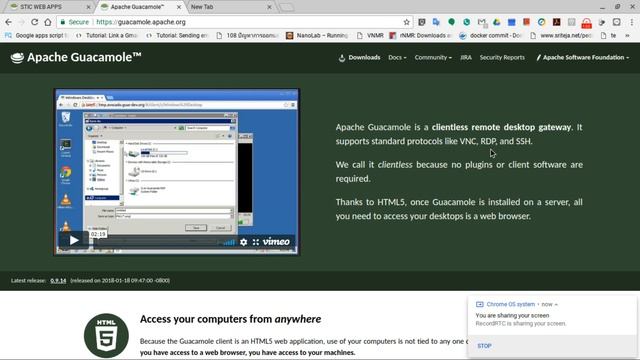Click the HTML5 badge icon
640x360 pixels.
[x=106, y=336]
